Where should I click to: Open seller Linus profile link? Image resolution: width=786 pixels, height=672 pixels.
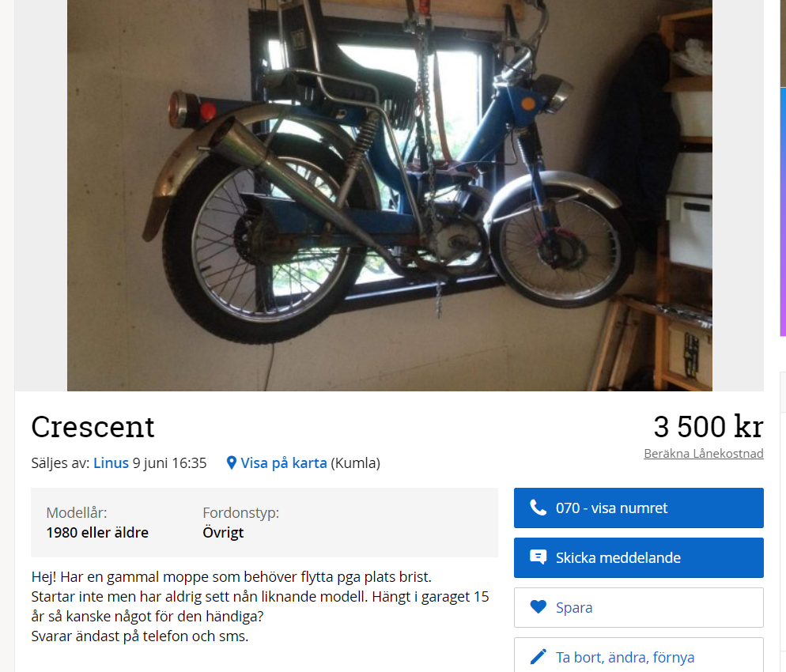coord(111,462)
